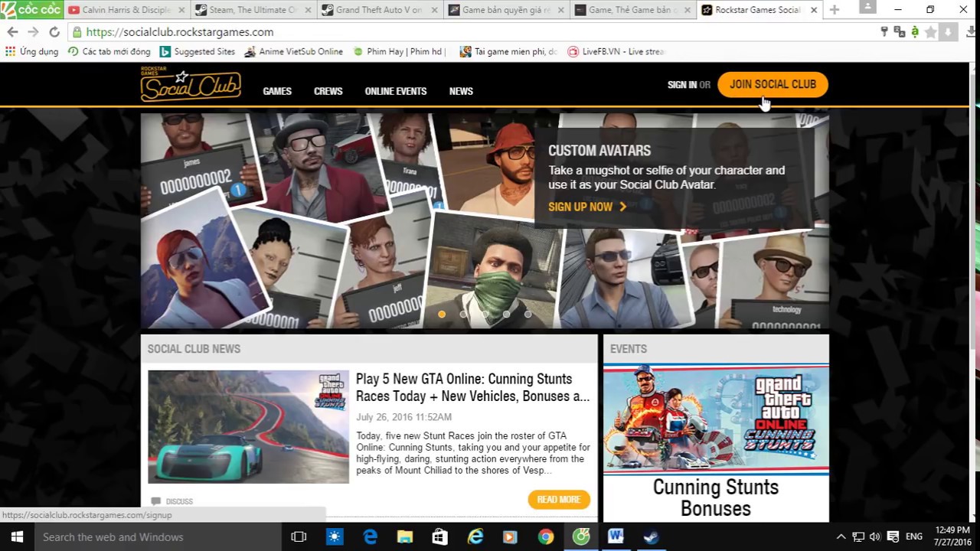Select the fifth carousel dot
980x551 pixels.
point(528,314)
